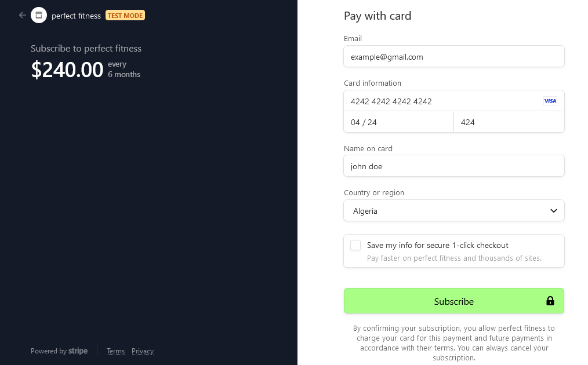Click the Visa card brand icon
The width and height of the screenshot is (588, 365).
pyautogui.click(x=550, y=101)
